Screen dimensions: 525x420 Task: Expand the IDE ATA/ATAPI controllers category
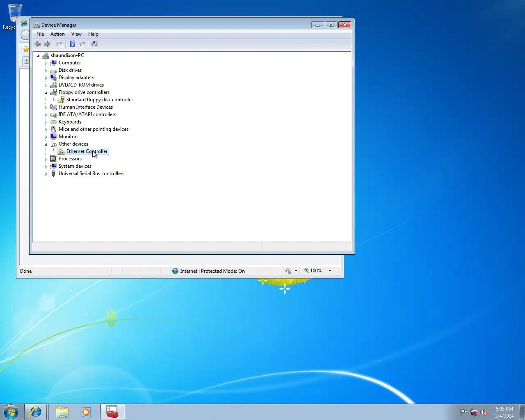pyautogui.click(x=46, y=115)
